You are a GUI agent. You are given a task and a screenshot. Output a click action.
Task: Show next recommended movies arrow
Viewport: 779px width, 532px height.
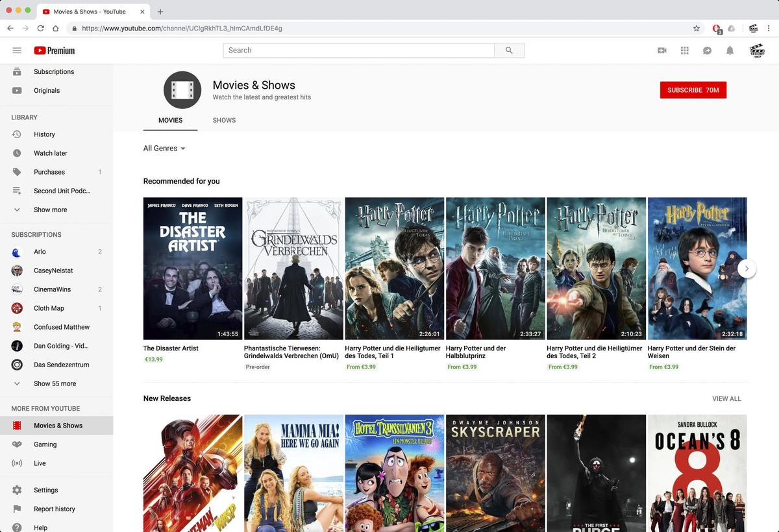coord(747,269)
